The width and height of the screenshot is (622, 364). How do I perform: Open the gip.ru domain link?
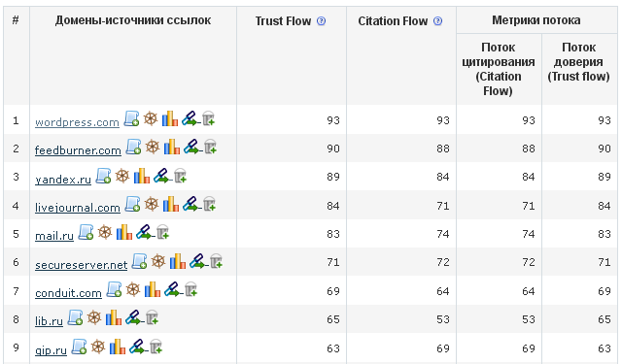pos(51,350)
